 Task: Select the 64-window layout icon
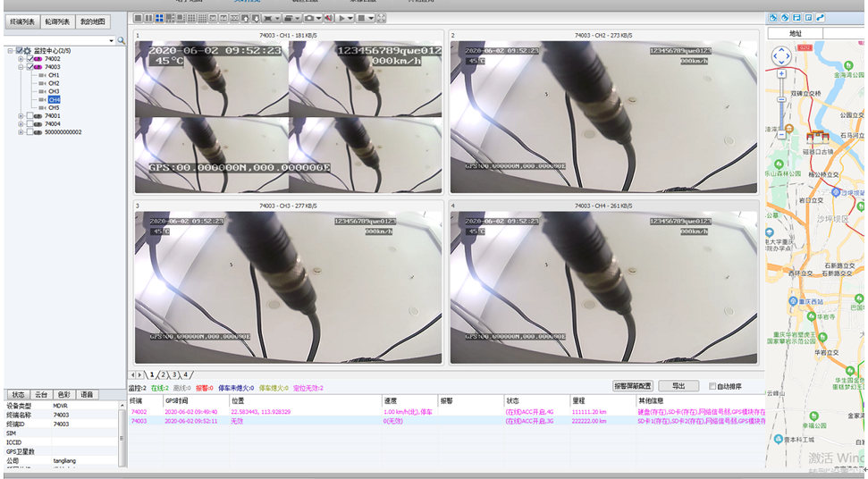pos(223,18)
